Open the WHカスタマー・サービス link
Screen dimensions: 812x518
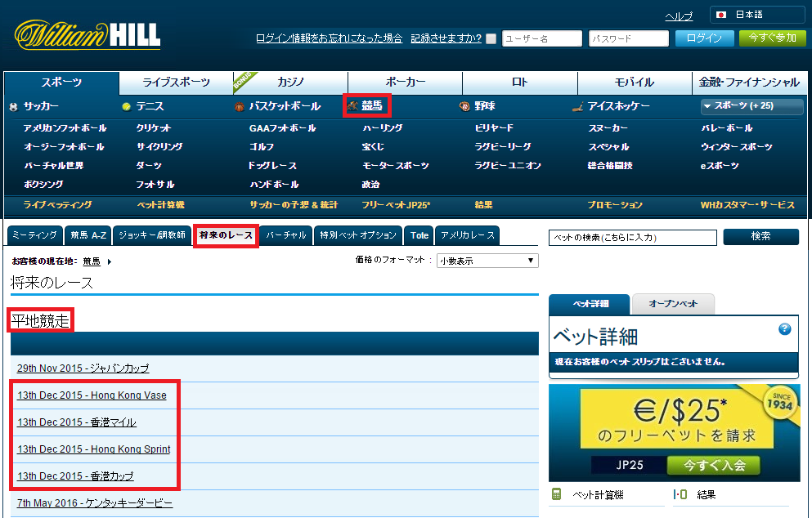(747, 205)
